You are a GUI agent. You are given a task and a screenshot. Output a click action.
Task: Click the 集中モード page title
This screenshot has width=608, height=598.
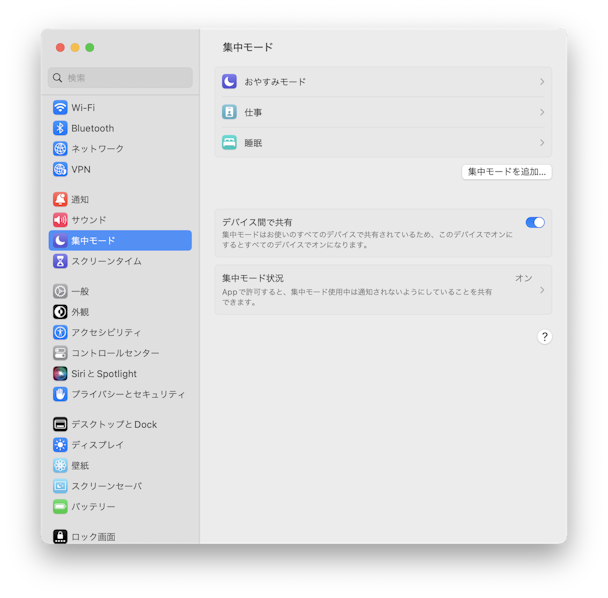point(248,47)
